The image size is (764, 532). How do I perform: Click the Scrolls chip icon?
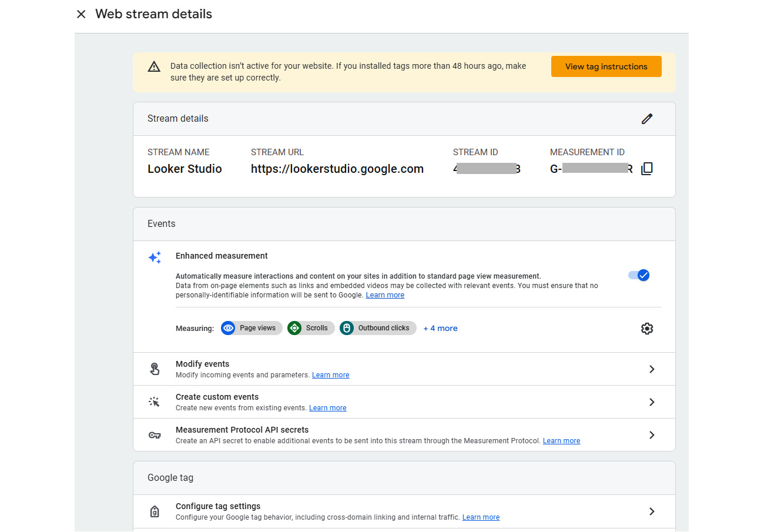click(294, 328)
